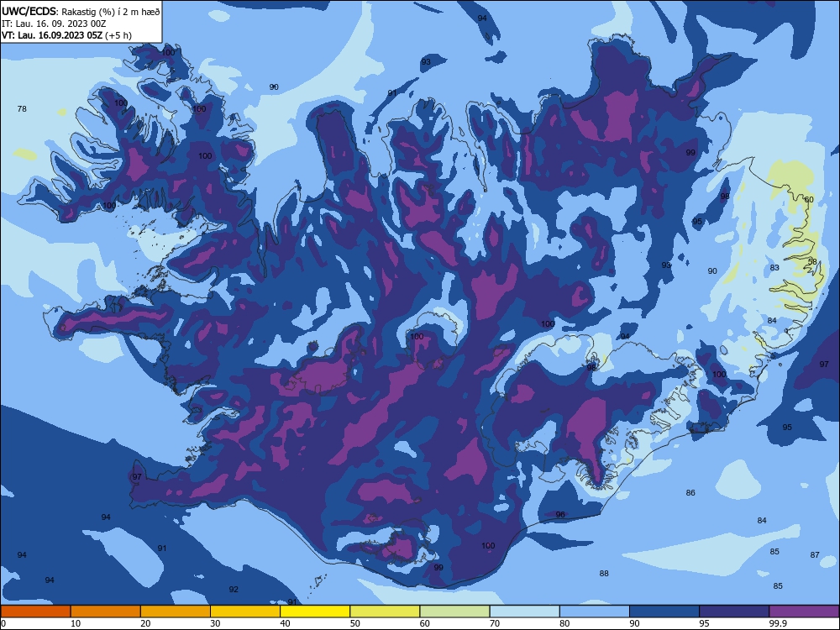Select the 40–50 bright yellow legend swatch
Image resolution: width=840 pixels, height=630 pixels.
click(x=315, y=612)
